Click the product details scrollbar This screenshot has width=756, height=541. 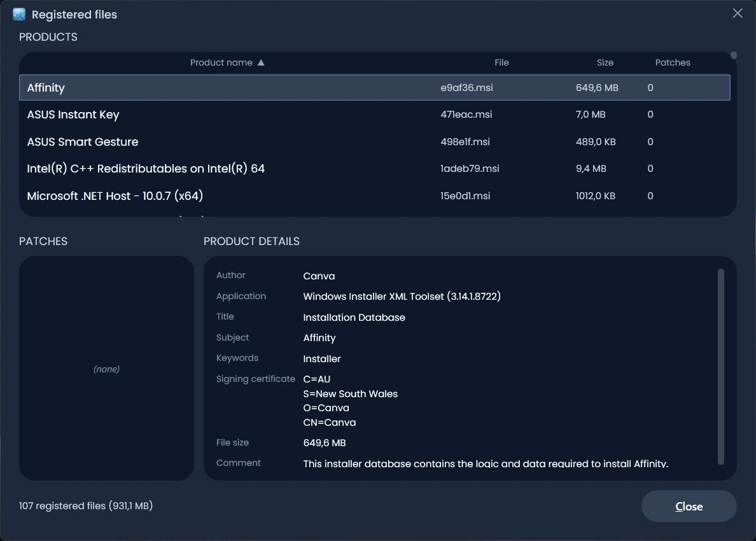[x=721, y=367]
